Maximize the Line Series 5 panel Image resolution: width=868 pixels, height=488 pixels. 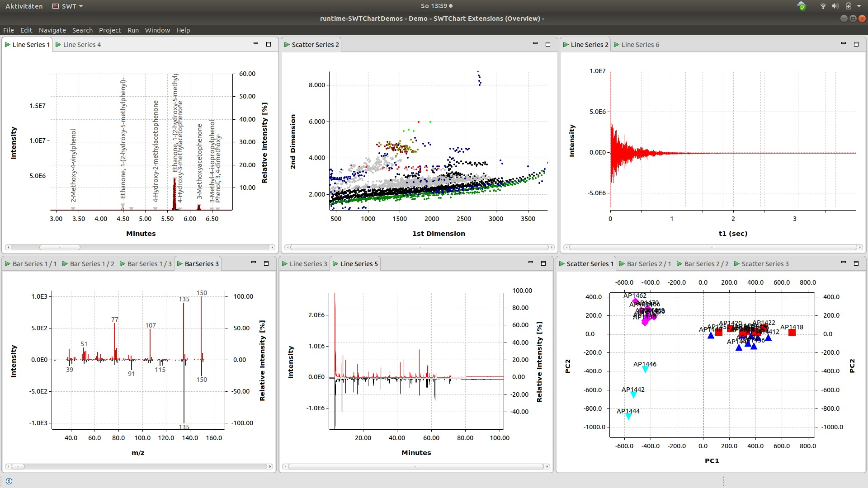pyautogui.click(x=543, y=263)
